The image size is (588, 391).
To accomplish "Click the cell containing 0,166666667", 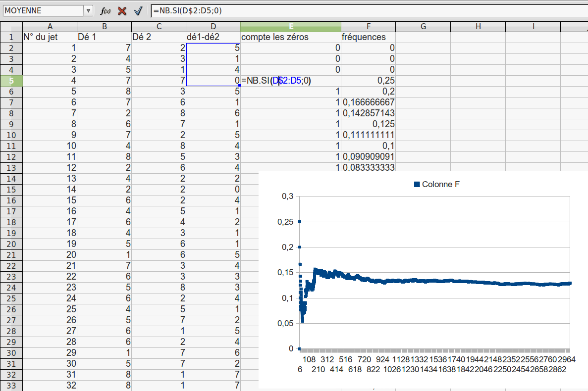I will (368, 102).
